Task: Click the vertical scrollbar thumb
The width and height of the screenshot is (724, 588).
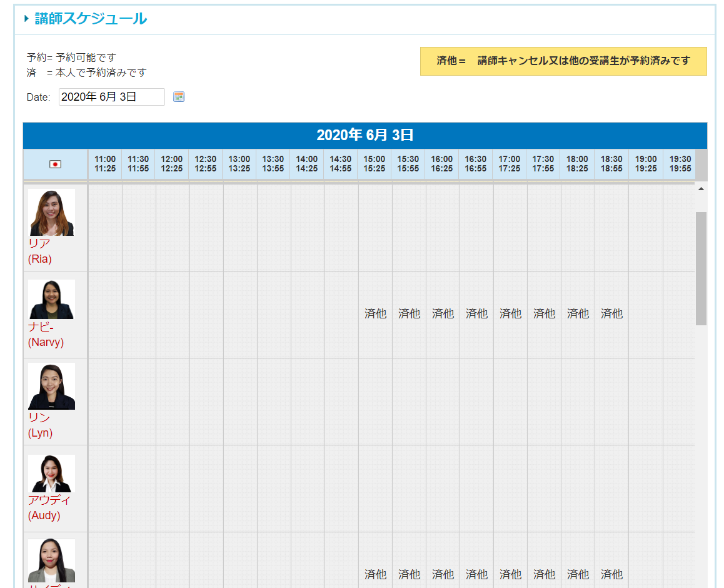Action: pos(701,268)
